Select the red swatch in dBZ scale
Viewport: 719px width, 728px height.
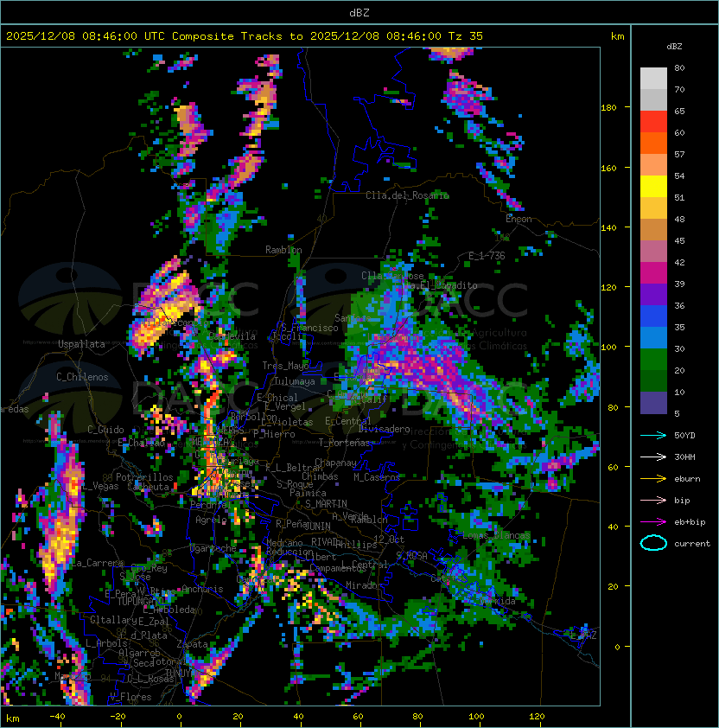click(653, 122)
